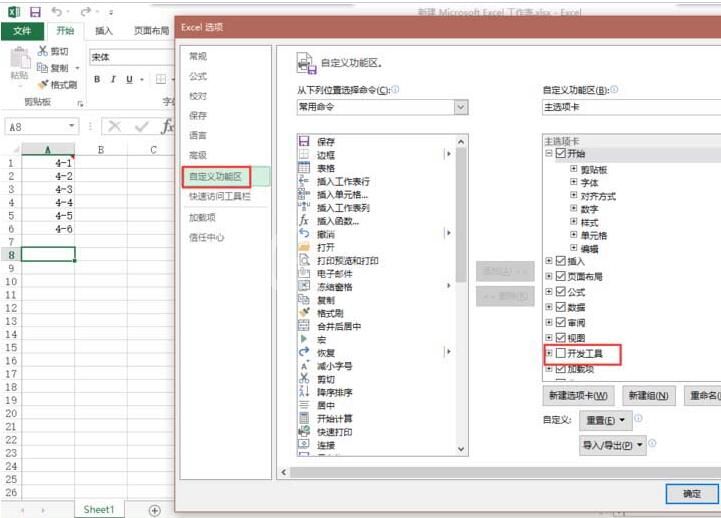Image resolution: width=721 pixels, height=518 pixels.
Task: Click the commands list scroll down arrow
Action: point(461,449)
